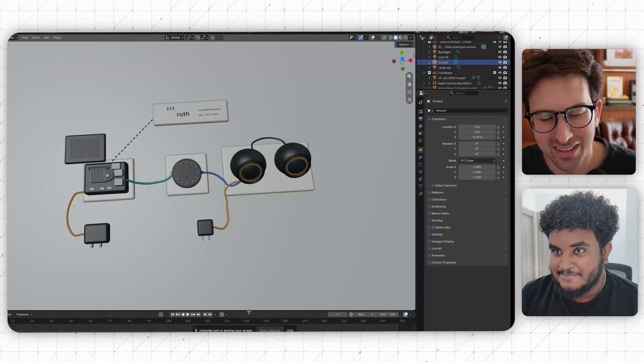Hide the Backlight object with its eye icon

tap(500, 52)
